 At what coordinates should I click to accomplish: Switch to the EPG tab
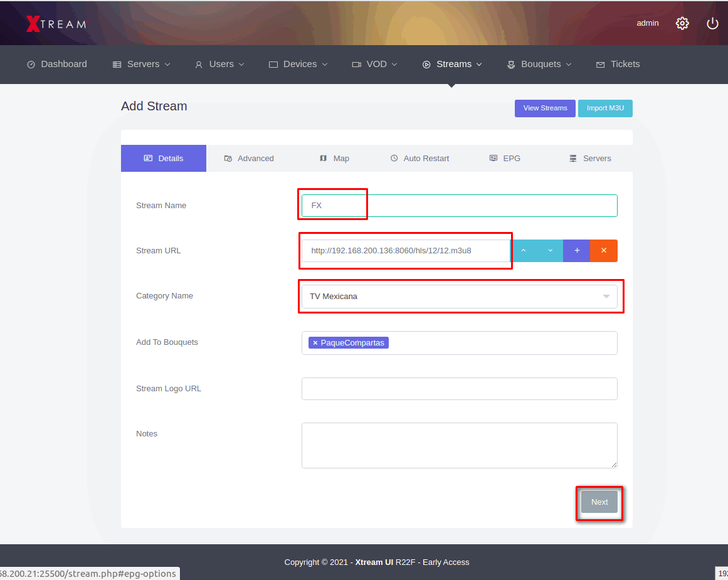click(505, 159)
